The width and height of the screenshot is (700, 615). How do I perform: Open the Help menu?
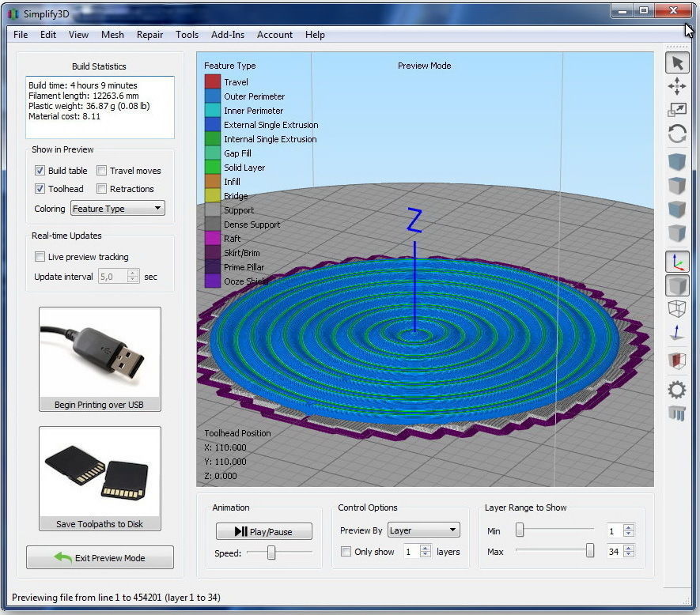(x=315, y=34)
